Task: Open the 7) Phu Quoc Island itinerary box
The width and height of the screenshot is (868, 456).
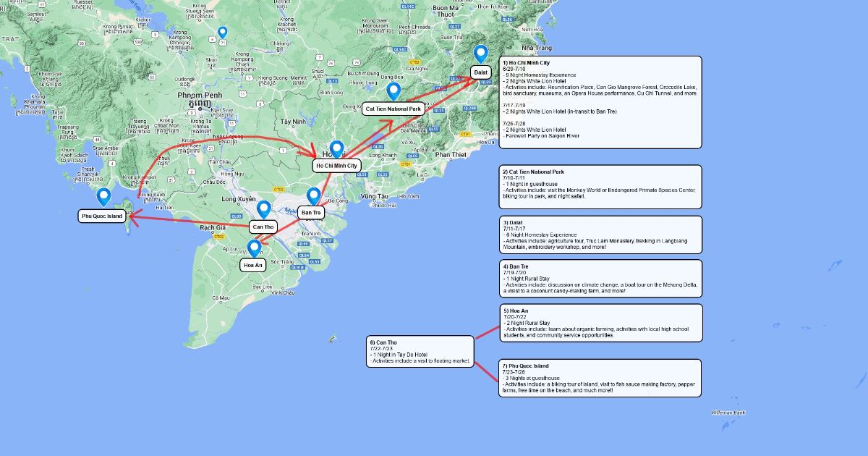Action: coord(600,378)
